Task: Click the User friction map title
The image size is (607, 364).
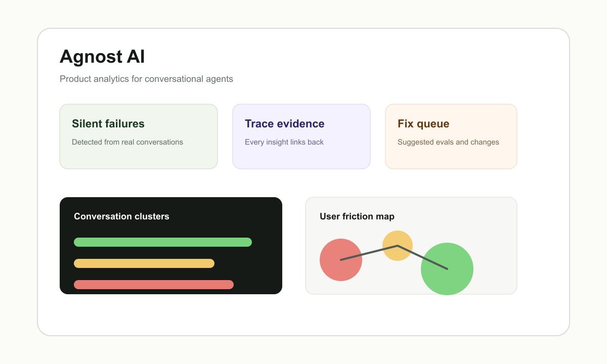Action: click(357, 216)
